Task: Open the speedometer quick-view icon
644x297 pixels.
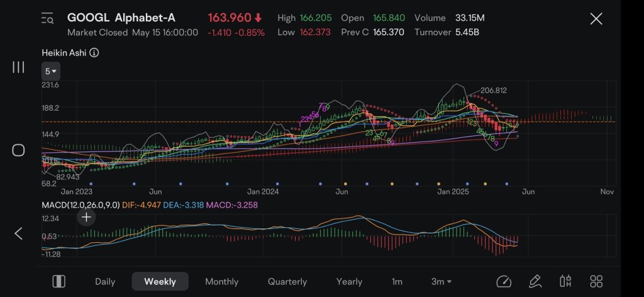Action: 504,281
